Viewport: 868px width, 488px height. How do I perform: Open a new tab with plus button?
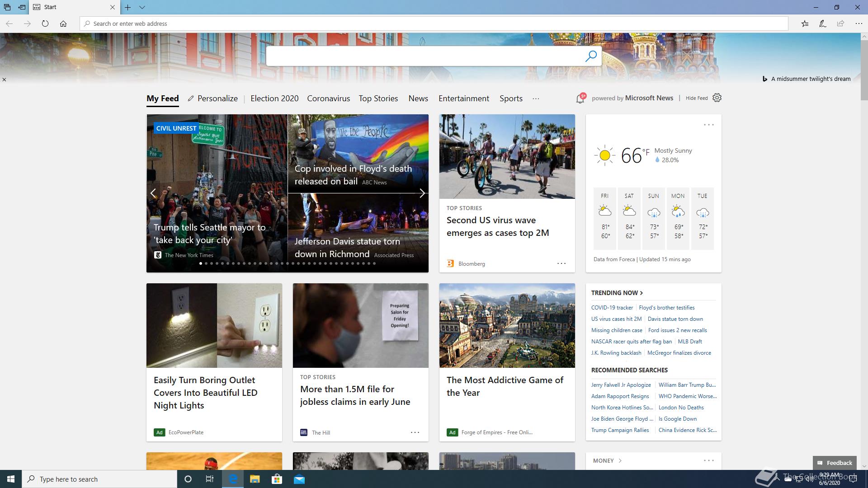128,7
